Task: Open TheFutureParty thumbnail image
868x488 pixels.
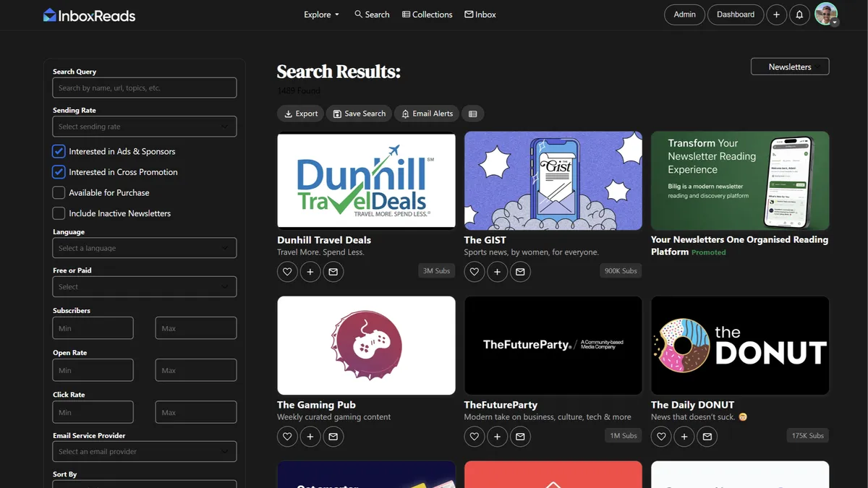Action: pos(553,346)
